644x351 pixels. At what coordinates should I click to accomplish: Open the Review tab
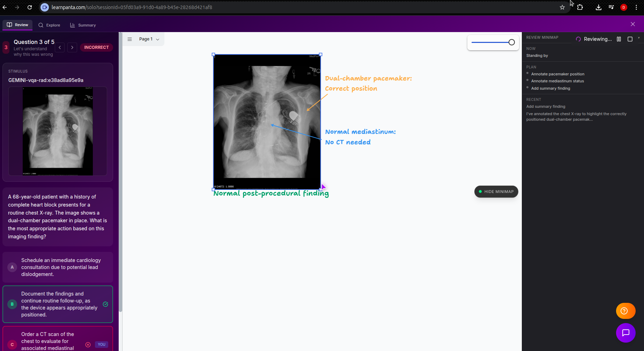coord(17,25)
